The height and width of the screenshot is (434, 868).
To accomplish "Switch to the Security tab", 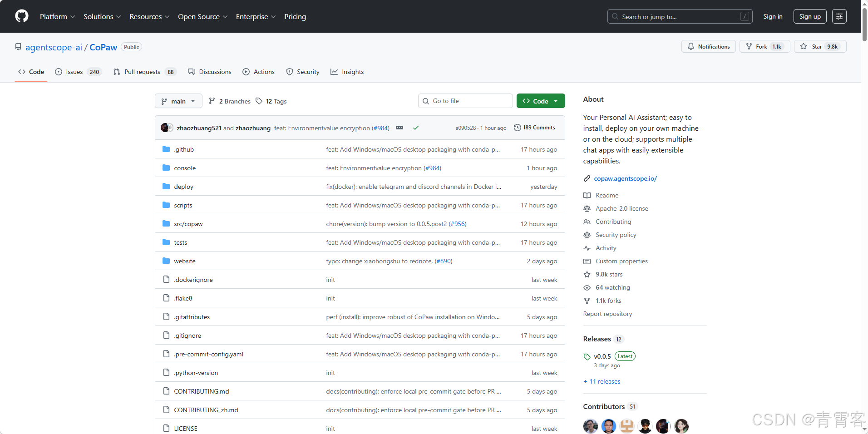I will pyautogui.click(x=303, y=72).
